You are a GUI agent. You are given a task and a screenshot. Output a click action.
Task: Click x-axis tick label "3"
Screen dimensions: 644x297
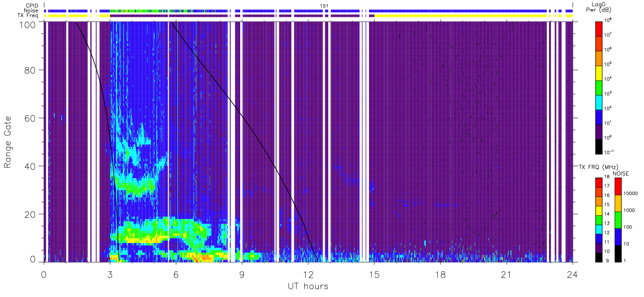[110, 274]
